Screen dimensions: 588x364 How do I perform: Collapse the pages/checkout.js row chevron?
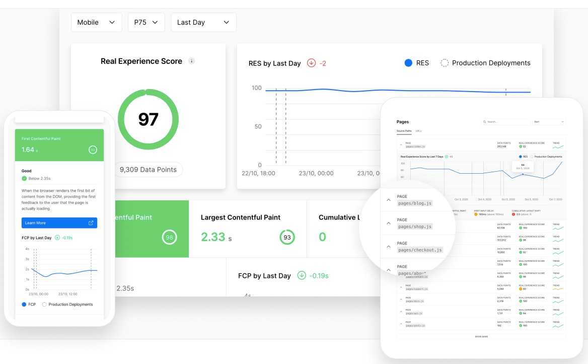(388, 247)
